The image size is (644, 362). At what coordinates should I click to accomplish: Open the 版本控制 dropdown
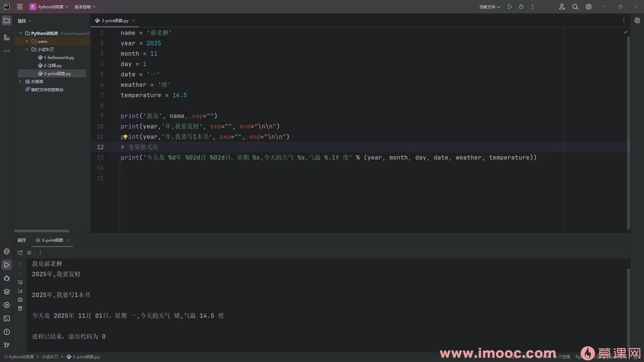tap(85, 7)
